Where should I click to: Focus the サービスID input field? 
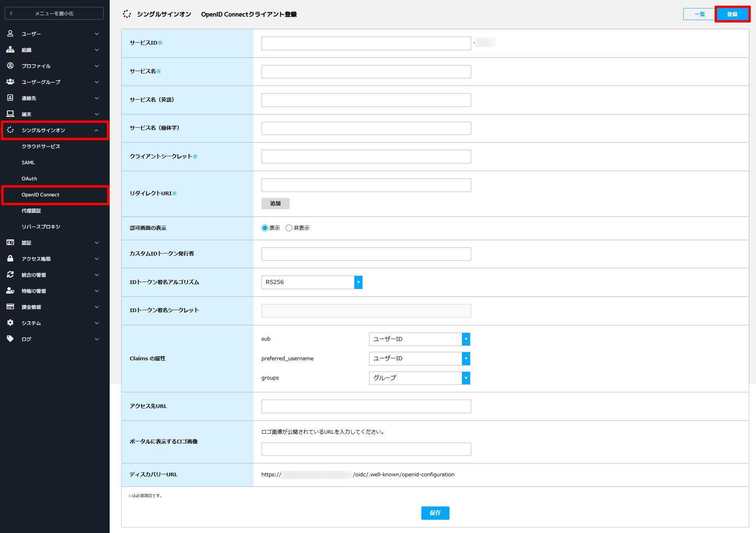366,43
